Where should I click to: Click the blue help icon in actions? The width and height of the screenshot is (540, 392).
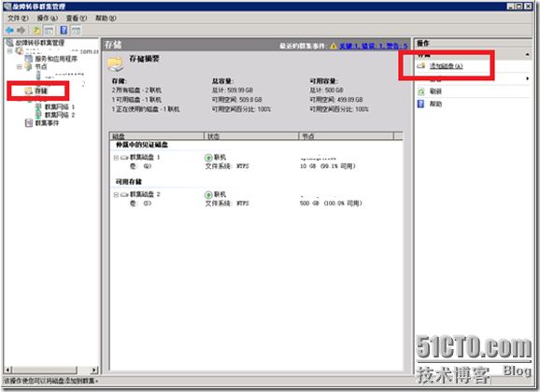420,104
